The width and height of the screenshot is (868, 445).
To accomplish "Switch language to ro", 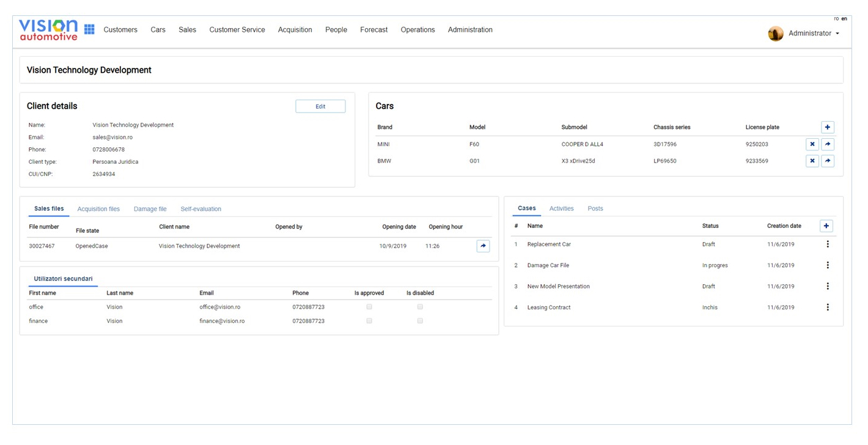I will (836, 19).
